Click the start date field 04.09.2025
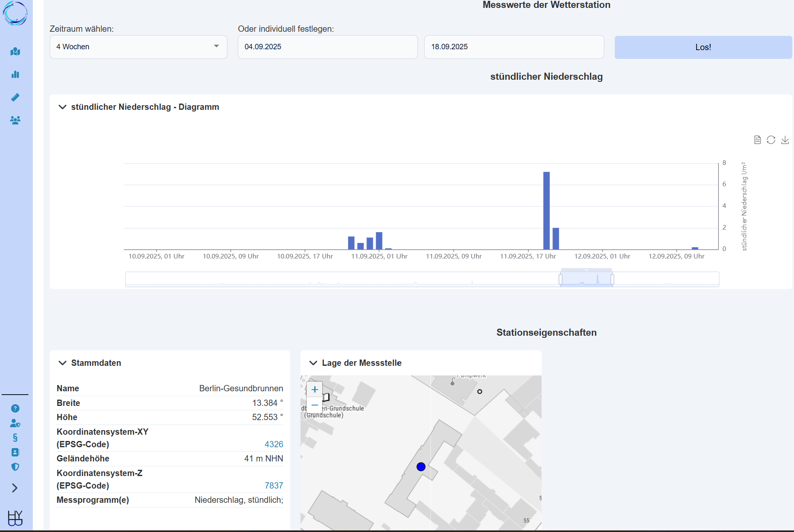794x532 pixels. (327, 47)
